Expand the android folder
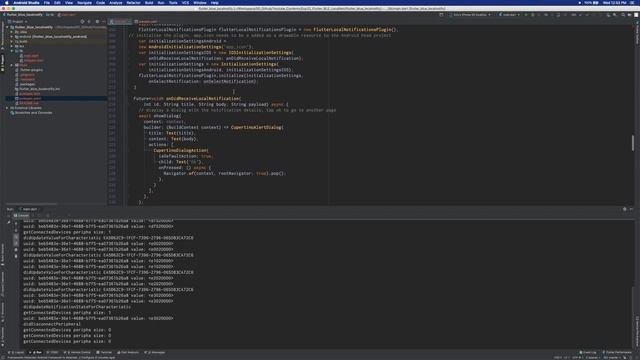 (12, 36)
